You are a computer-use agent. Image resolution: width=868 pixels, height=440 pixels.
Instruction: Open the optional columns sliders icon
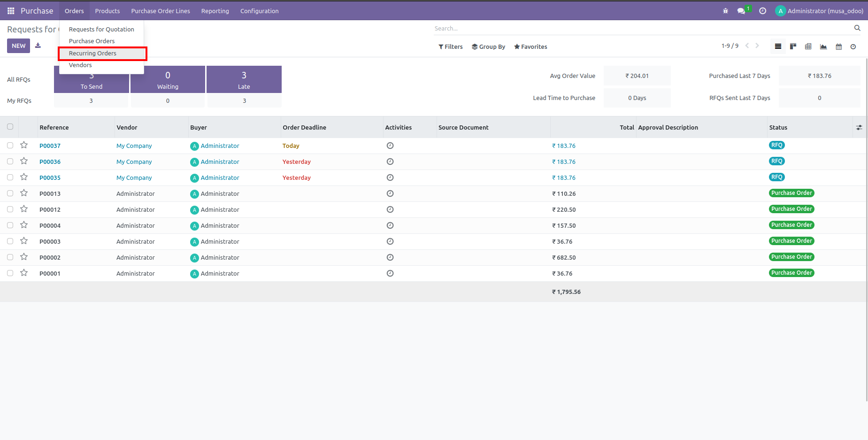(859, 127)
